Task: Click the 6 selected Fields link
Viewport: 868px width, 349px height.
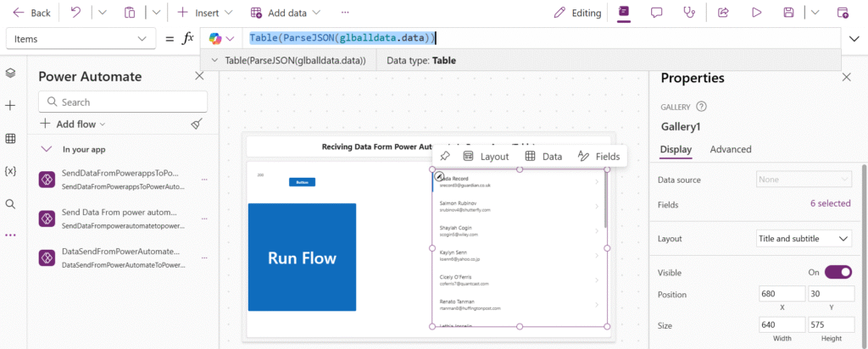Action: (x=831, y=203)
